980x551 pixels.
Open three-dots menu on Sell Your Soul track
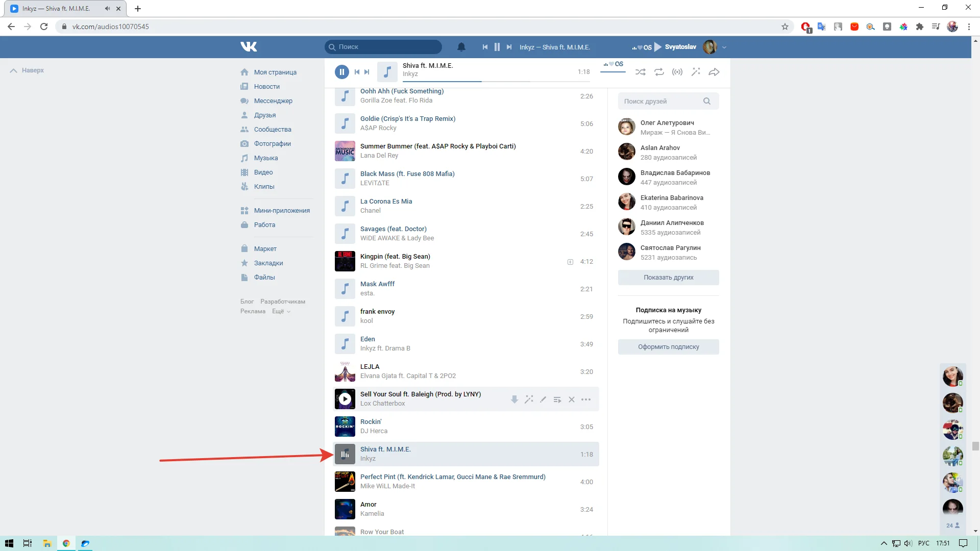pos(586,399)
